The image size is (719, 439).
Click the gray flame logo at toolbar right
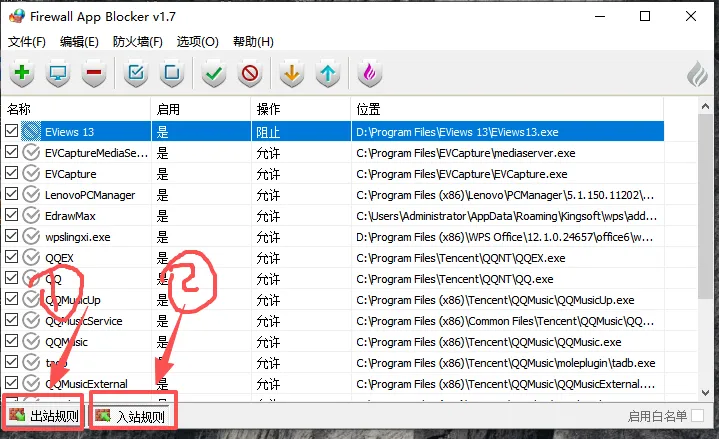(x=697, y=74)
